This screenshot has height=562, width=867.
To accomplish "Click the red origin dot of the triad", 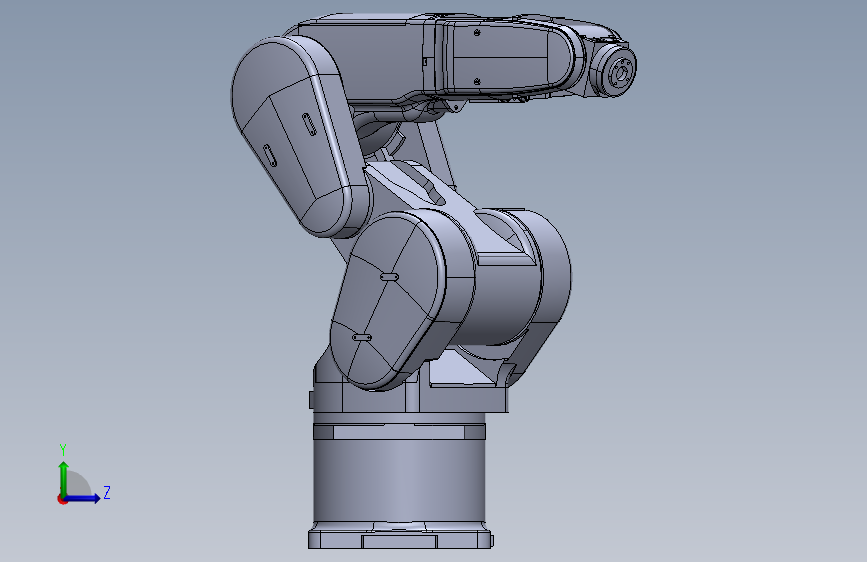I will coord(62,499).
